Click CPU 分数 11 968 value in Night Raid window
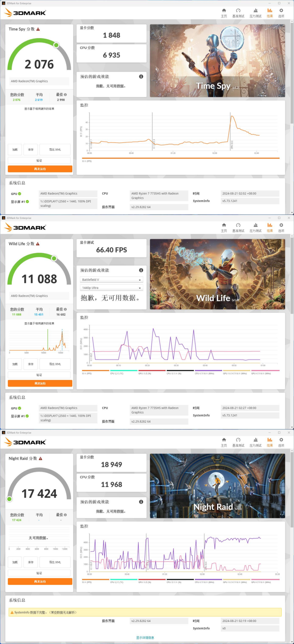Image resolution: width=294 pixels, height=644 pixels. pyautogui.click(x=111, y=484)
